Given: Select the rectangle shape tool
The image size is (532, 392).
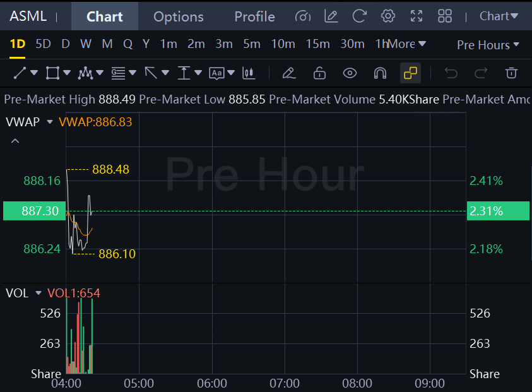Looking at the screenshot, I should coord(52,73).
